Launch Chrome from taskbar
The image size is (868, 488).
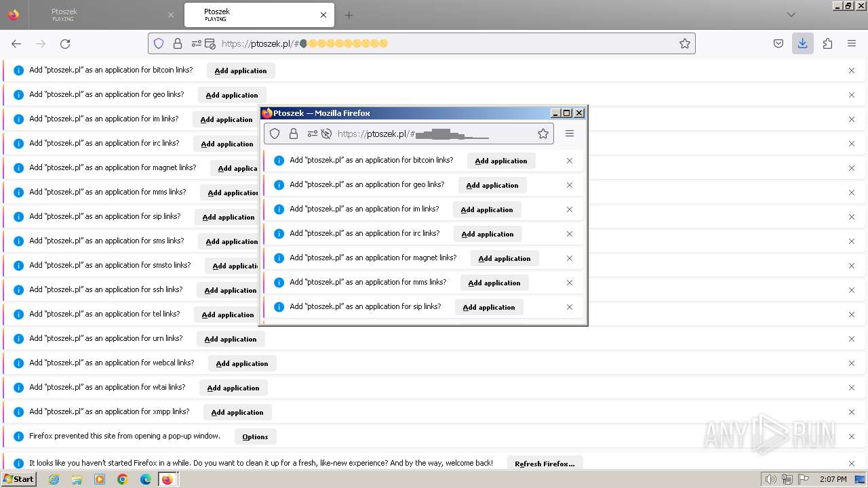[x=123, y=479]
